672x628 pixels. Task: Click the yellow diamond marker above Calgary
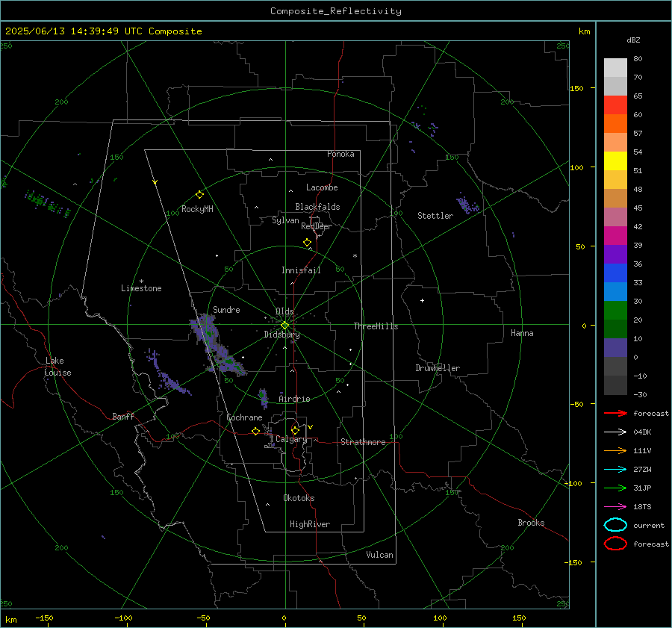pyautogui.click(x=295, y=430)
